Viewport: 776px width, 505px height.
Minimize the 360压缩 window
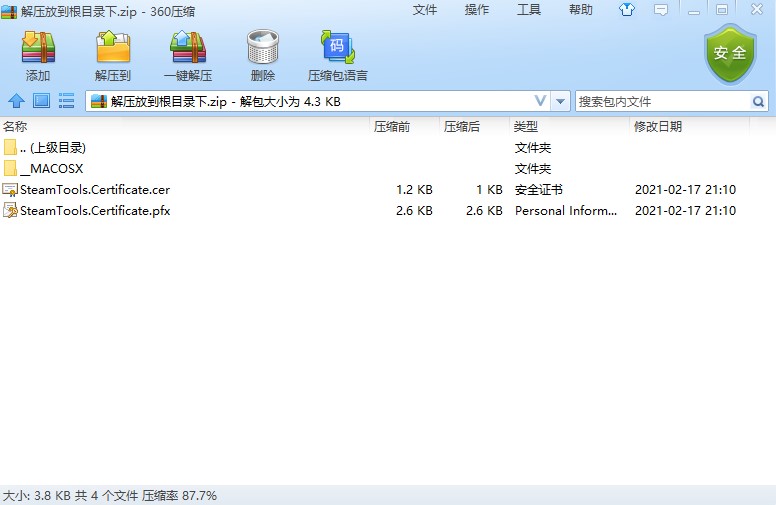[694, 10]
